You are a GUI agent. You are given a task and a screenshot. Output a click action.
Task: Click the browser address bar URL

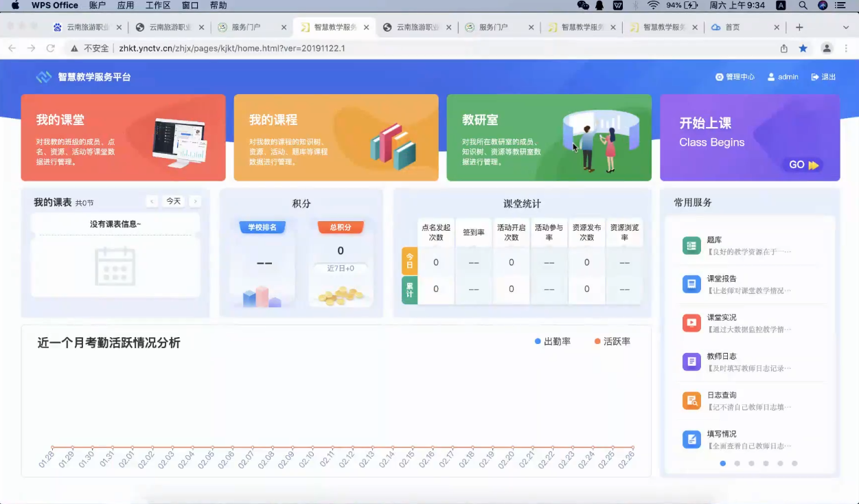pos(232,48)
